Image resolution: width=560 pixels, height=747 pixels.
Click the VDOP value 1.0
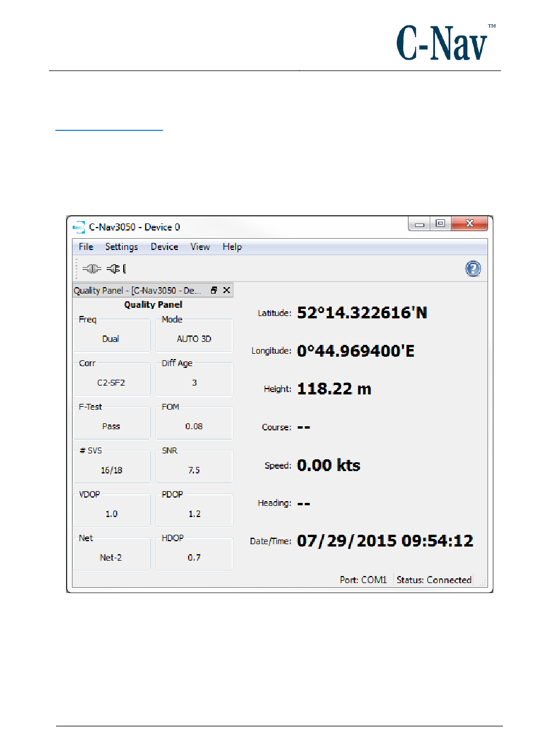(x=111, y=514)
